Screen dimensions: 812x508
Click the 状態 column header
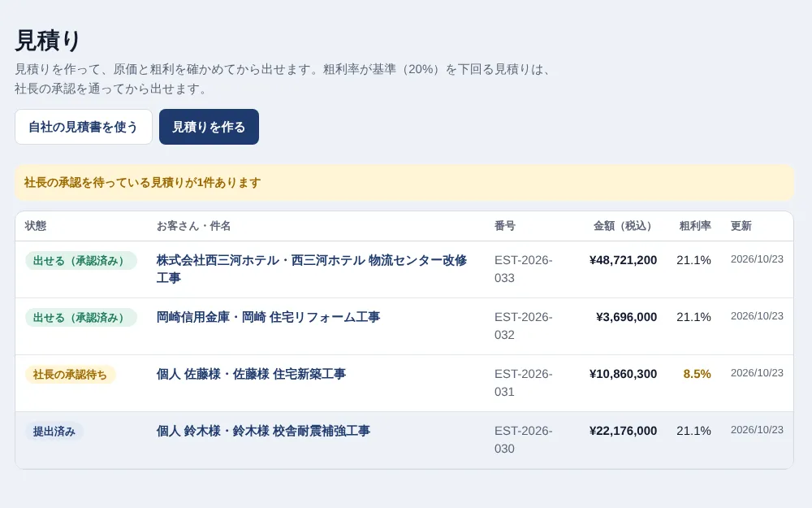(x=36, y=225)
